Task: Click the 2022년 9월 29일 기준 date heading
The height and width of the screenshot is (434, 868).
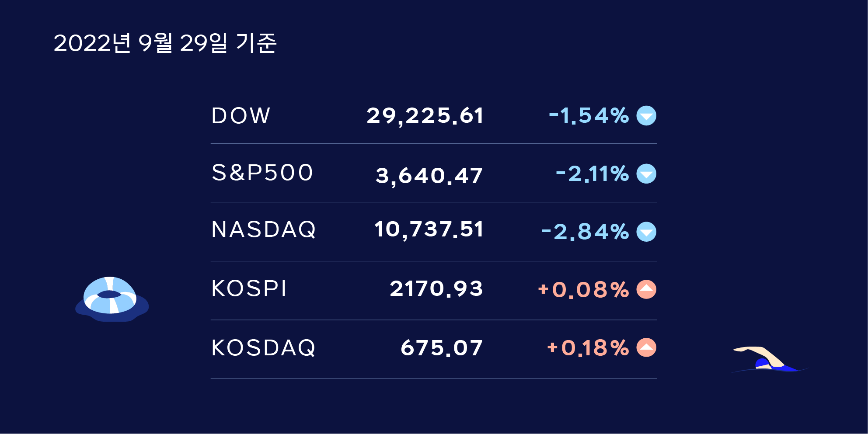Action: click(x=165, y=43)
